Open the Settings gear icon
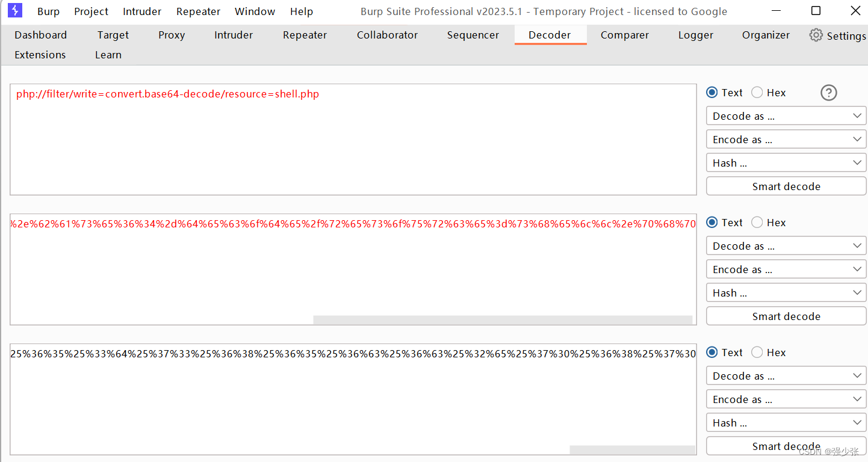The height and width of the screenshot is (462, 868). point(816,35)
